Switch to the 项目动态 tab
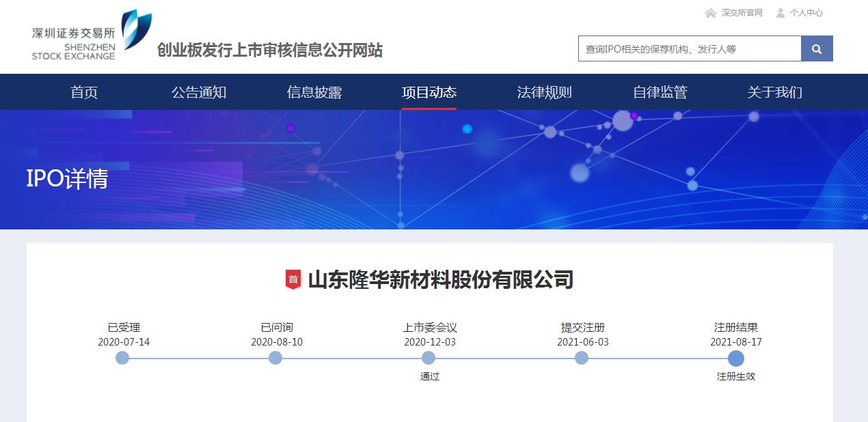The image size is (868, 422). [x=429, y=92]
